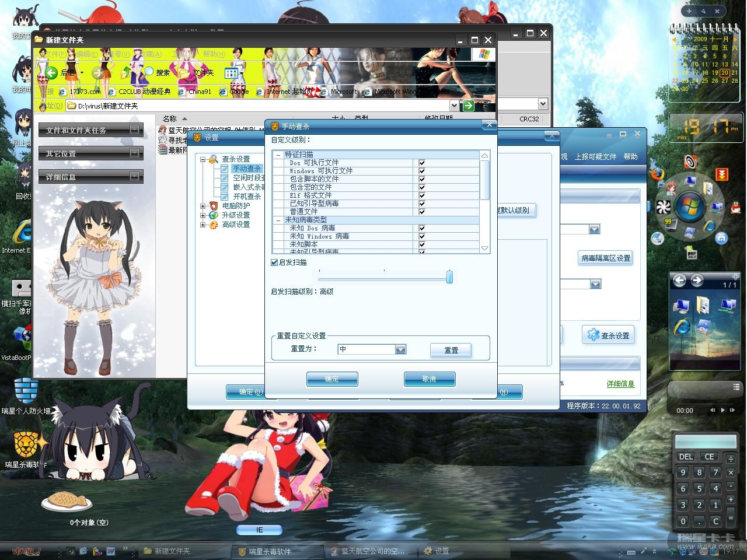This screenshot has height=560, width=747.
Task: Expand the 电脑防护 tree node
Action: point(203,206)
